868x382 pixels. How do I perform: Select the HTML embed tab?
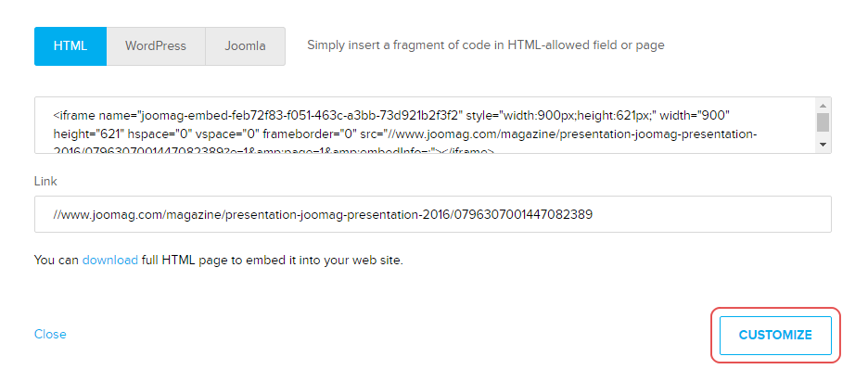70,45
